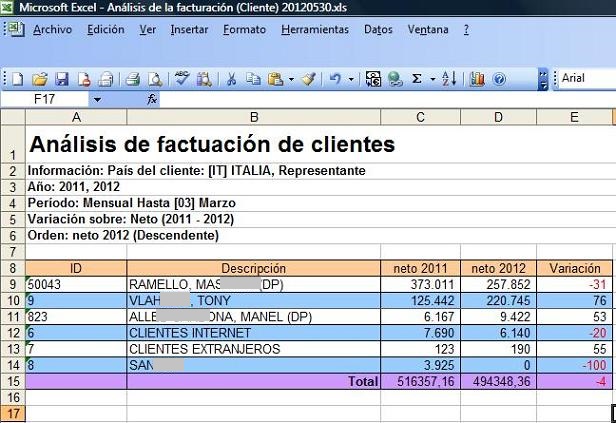Save the workbook with the floppy disk icon

tap(61, 78)
